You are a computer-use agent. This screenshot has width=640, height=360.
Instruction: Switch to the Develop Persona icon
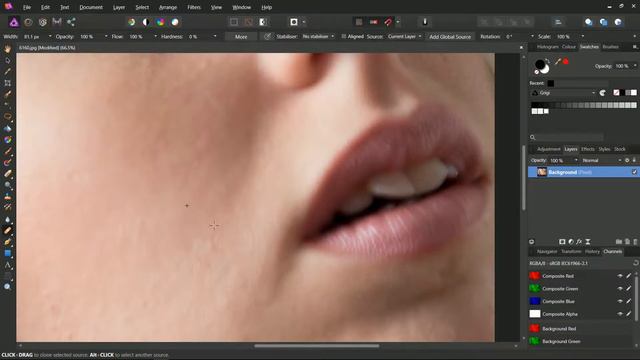tap(42, 22)
